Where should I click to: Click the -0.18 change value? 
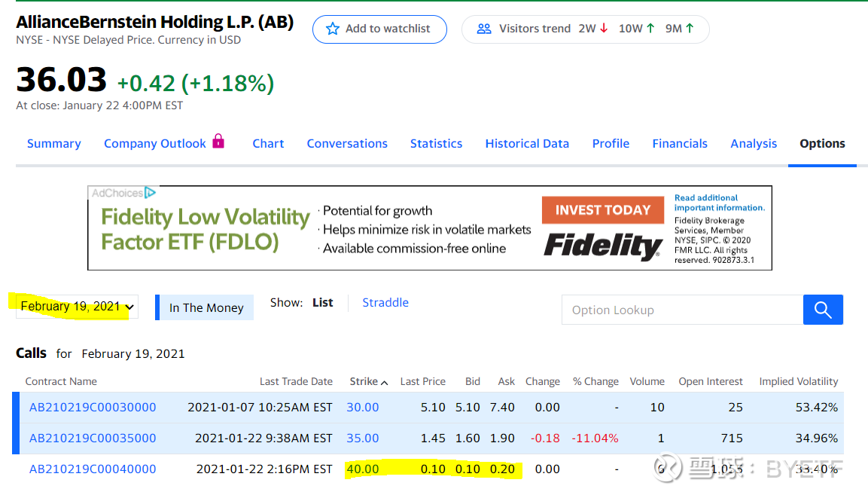[545, 438]
